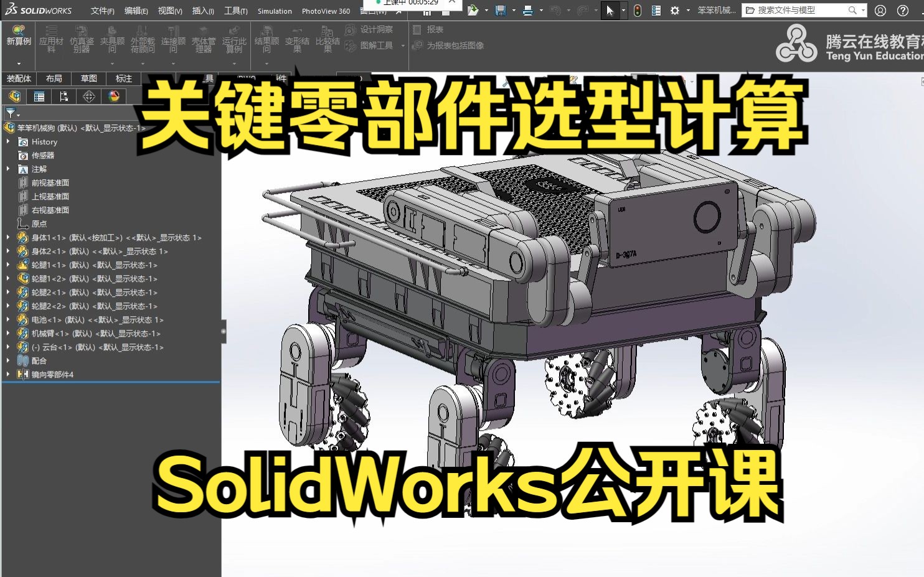Open the 视图(V) menu

pos(169,11)
